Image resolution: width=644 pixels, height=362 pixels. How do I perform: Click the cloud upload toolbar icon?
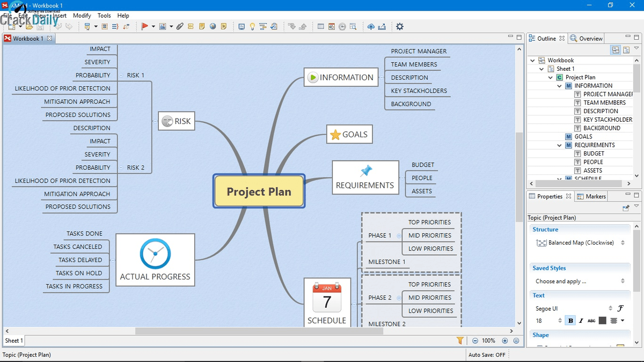tap(371, 26)
